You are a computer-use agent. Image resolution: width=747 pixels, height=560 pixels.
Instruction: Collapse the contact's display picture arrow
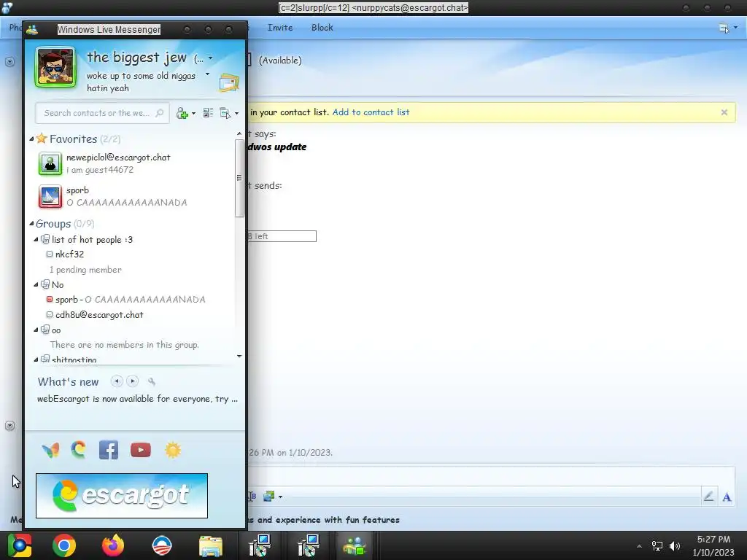(9, 61)
